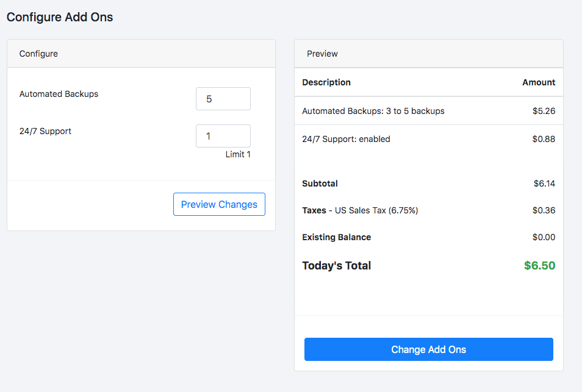The image size is (582, 392).
Task: Click the Today's Total label
Action: click(336, 266)
